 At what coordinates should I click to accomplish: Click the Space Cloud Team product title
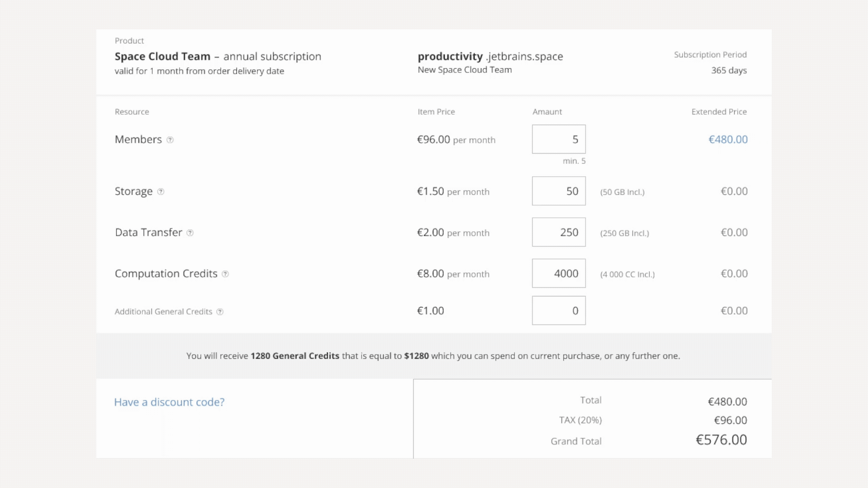162,56
